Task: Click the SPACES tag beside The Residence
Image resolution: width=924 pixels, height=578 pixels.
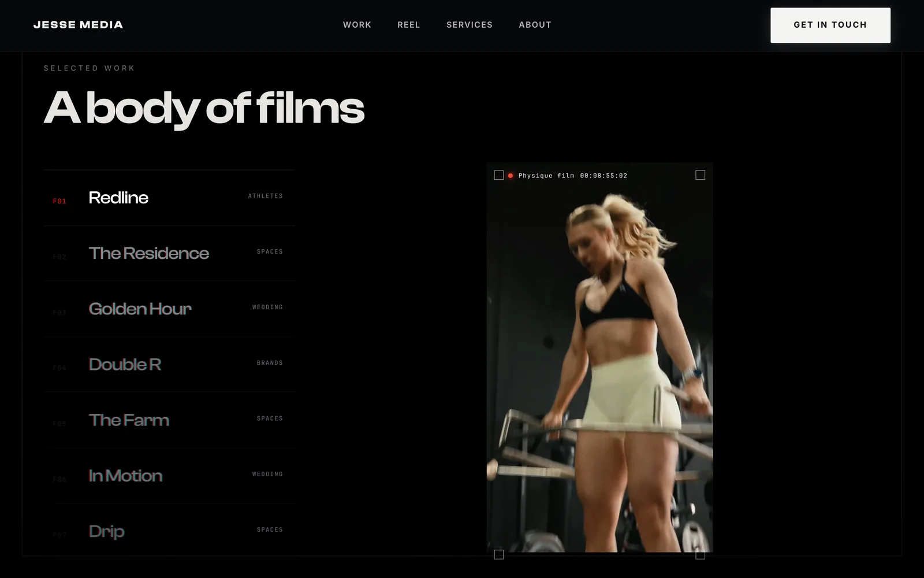Action: [x=270, y=251]
